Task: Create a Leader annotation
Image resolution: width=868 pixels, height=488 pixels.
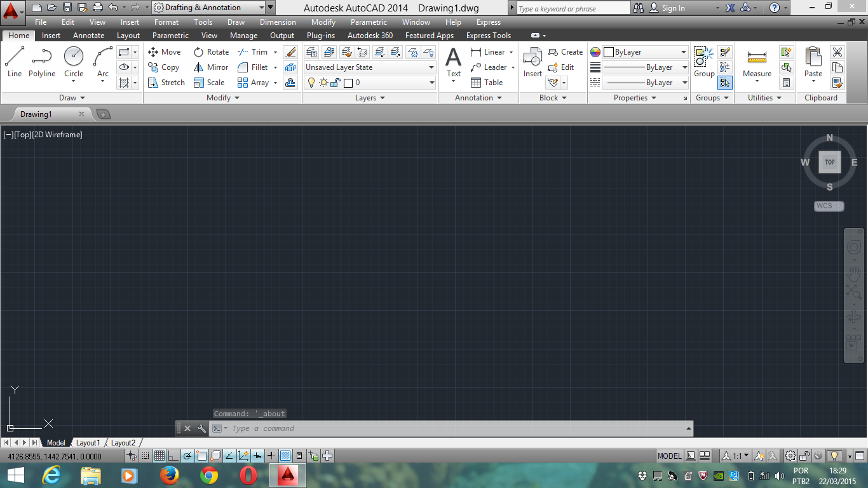Action: click(489, 67)
